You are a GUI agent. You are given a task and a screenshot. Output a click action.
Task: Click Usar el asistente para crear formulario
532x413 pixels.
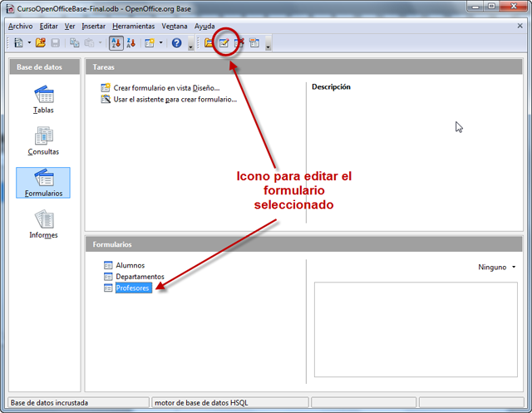[175, 100]
